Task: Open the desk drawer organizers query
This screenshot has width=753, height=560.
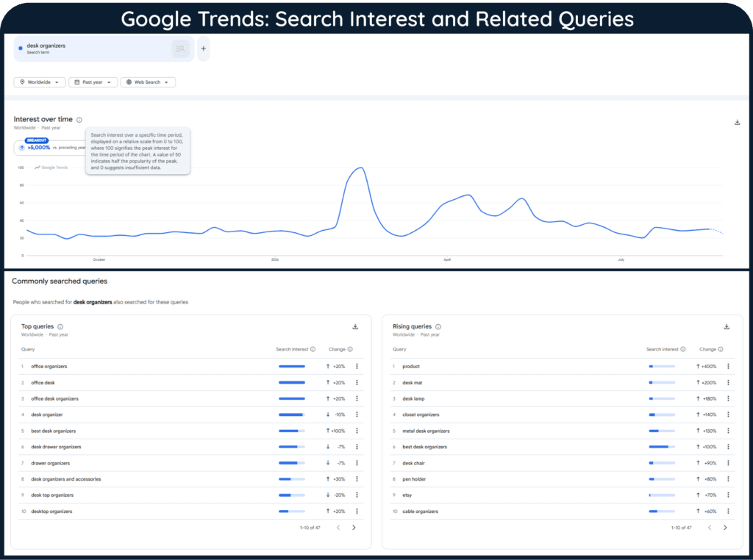Action: point(56,447)
